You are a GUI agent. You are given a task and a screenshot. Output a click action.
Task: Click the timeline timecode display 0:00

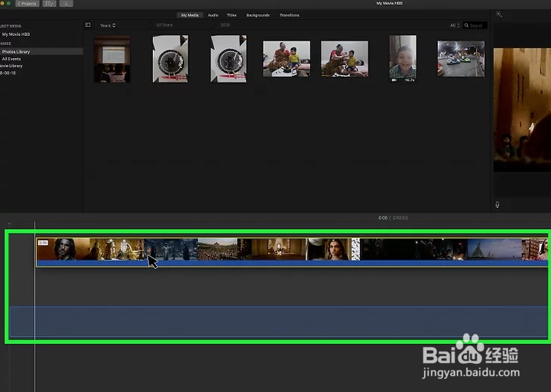click(x=383, y=218)
